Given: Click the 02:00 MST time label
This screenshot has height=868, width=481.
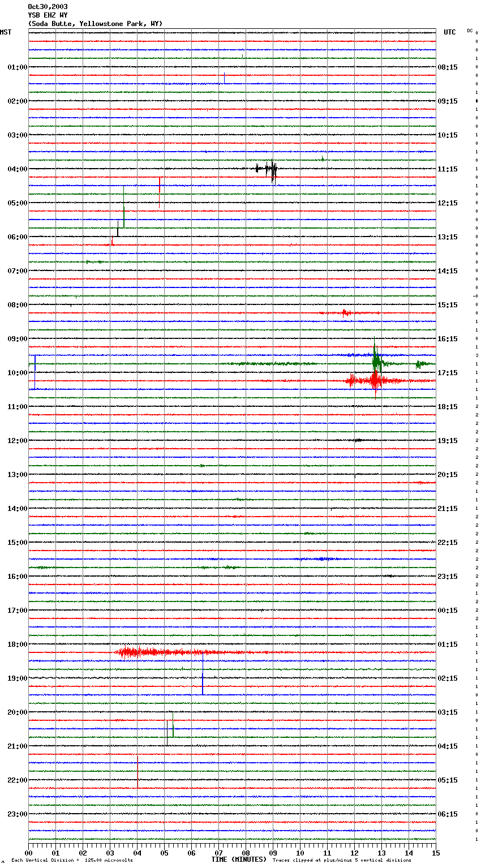Looking at the screenshot, I should click(x=18, y=101).
